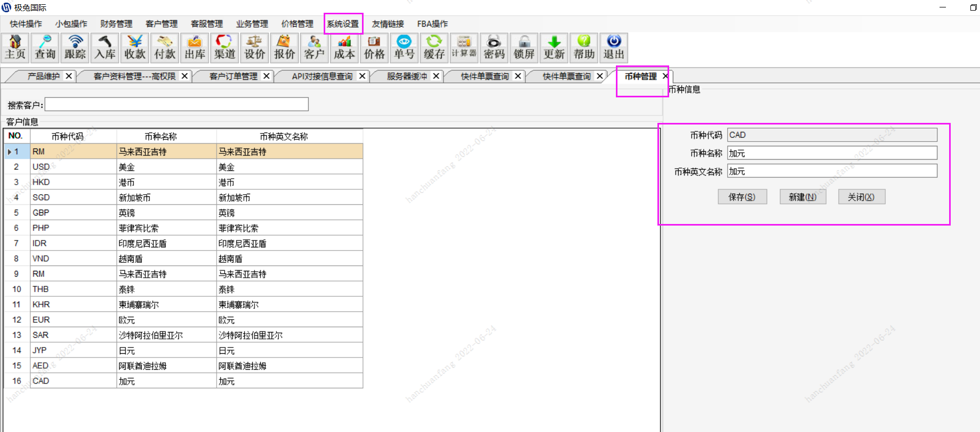Select the JYP currency code cell
This screenshot has width=980, height=432.
coord(73,350)
